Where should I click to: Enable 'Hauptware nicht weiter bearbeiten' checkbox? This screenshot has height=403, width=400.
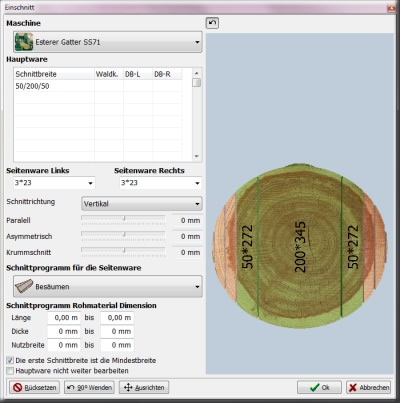[10, 371]
